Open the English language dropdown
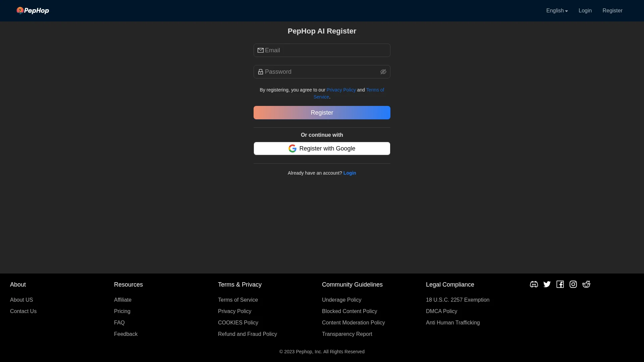This screenshot has width=644, height=362. (557, 11)
